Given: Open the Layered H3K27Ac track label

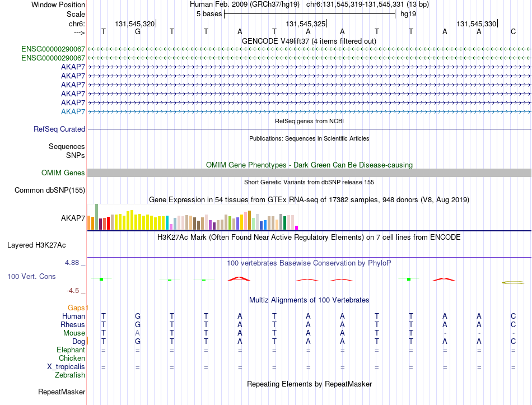Looking at the screenshot, I should [x=36, y=245].
